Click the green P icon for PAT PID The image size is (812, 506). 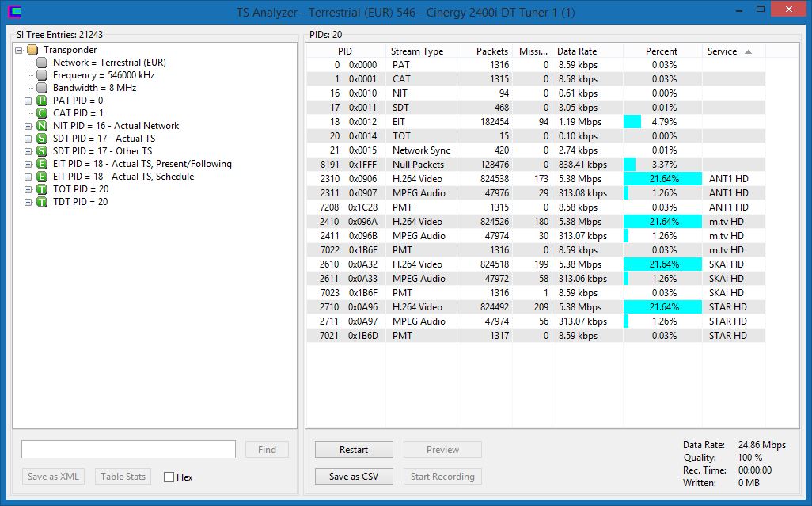click(42, 101)
